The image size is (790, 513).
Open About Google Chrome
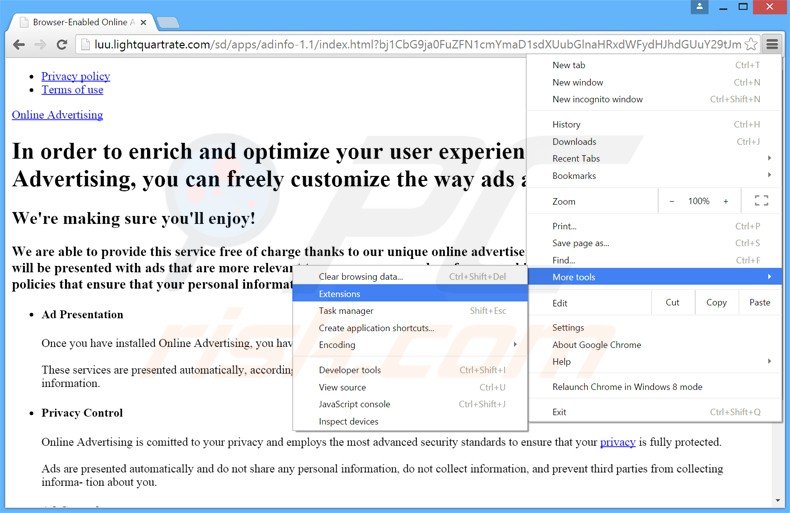pos(655,345)
